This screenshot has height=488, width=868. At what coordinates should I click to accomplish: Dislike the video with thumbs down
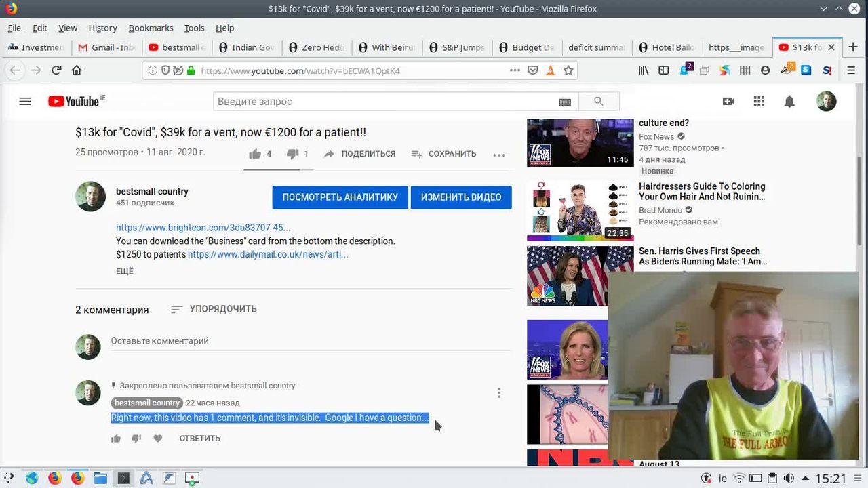(292, 154)
